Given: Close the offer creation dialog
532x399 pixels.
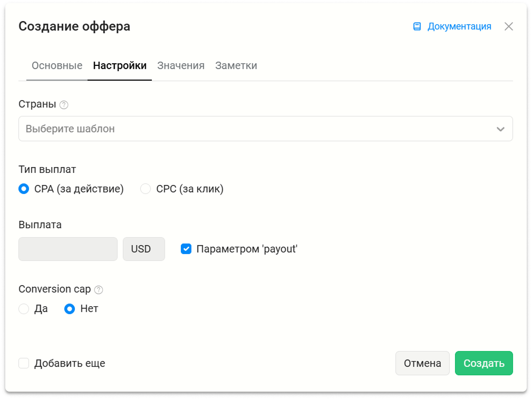Looking at the screenshot, I should coord(508,26).
